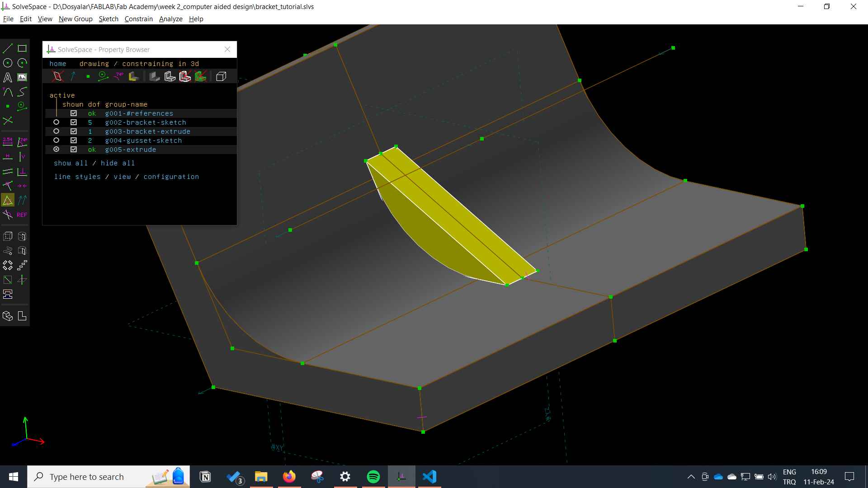This screenshot has width=868, height=488.
Task: Toggle normals visibility arrow icon
Action: click(73, 76)
